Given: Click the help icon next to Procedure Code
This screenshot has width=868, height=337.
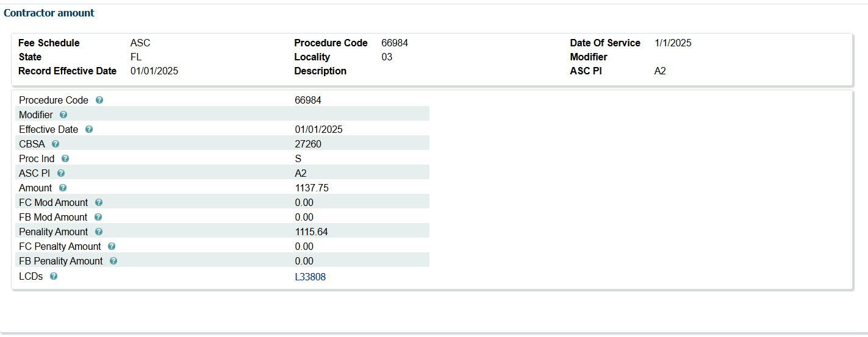Looking at the screenshot, I should tap(99, 100).
